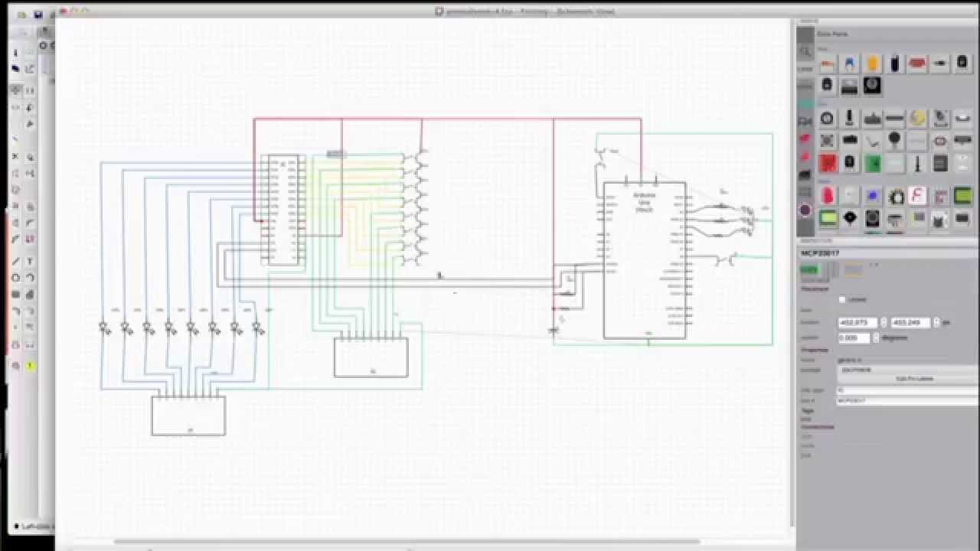Select the arrow selection tool in the left toolbar
Screen dimensions: 980x551
15,52
